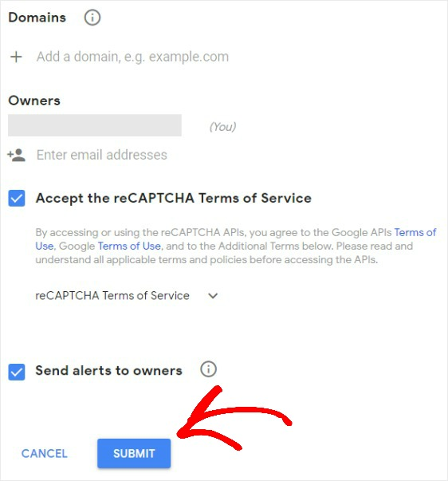Focus the Enter email addresses field
Image resolution: width=448 pixels, height=481 pixels.
[x=102, y=155]
